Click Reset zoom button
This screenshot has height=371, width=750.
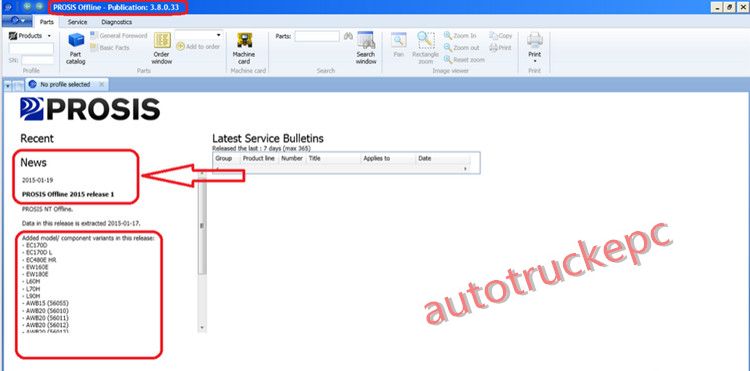(464, 60)
